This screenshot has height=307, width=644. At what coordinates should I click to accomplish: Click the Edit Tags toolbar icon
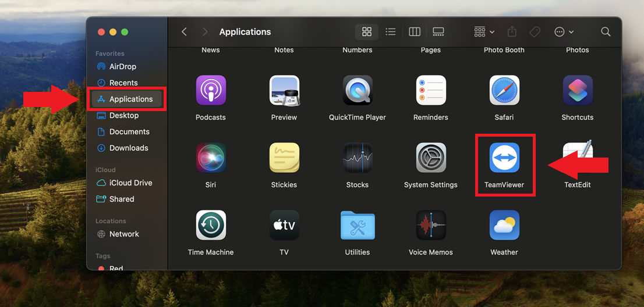(x=535, y=31)
